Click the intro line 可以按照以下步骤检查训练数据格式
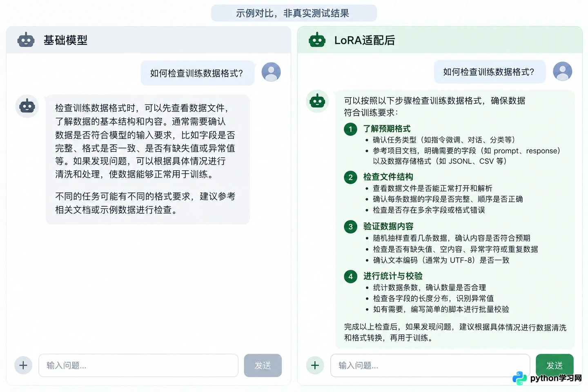The height and width of the screenshot is (392, 588). (434, 107)
